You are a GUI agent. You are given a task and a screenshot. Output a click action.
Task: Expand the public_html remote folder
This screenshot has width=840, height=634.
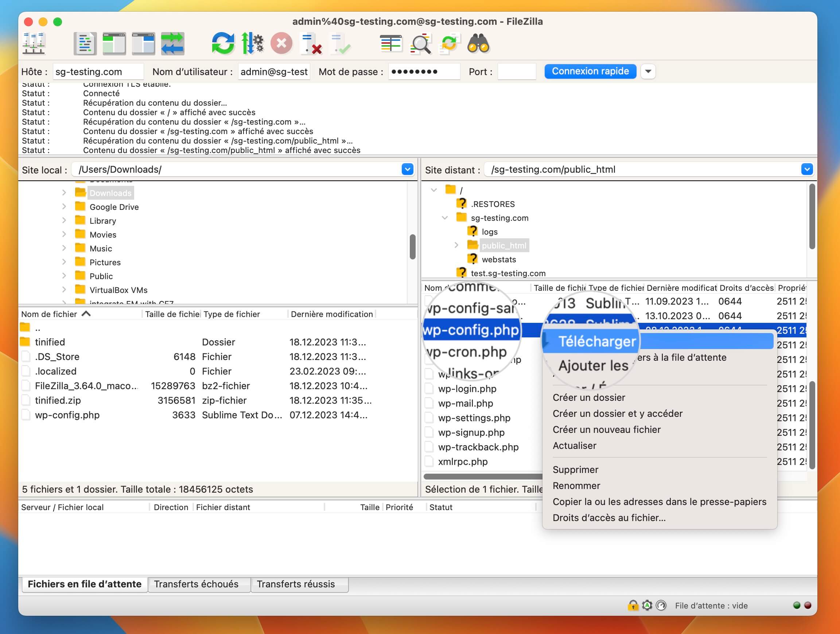click(456, 245)
